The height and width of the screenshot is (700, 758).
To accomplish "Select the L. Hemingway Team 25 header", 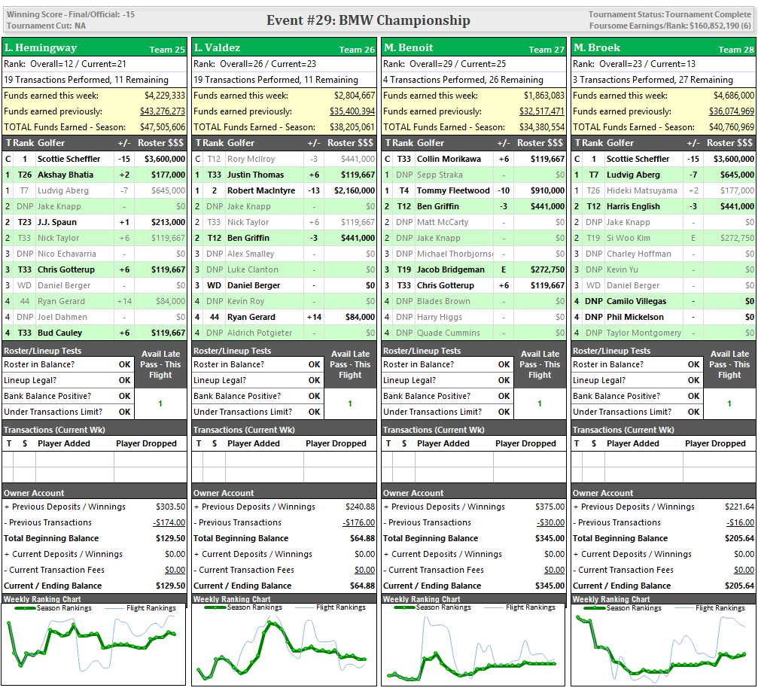I will point(94,48).
